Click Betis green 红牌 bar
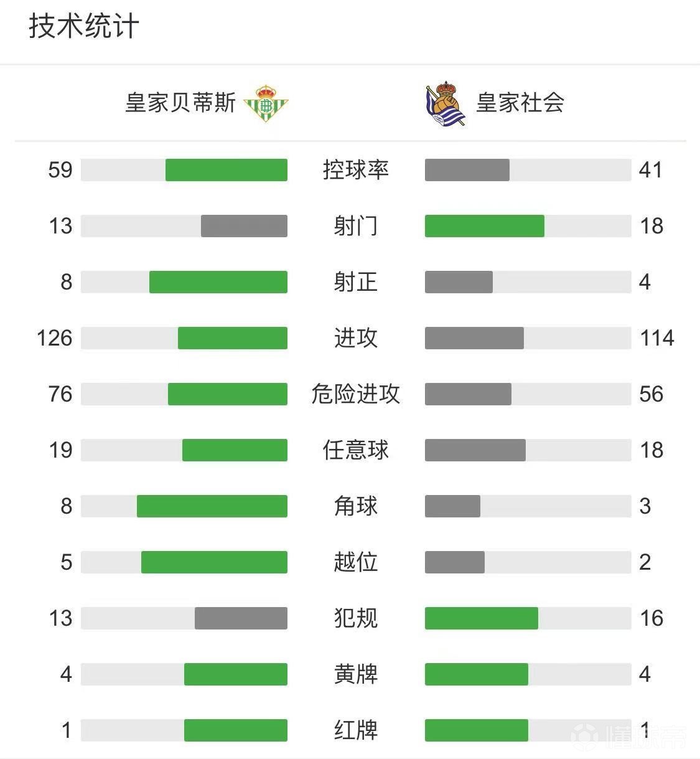This screenshot has height=759, width=700. click(x=236, y=730)
